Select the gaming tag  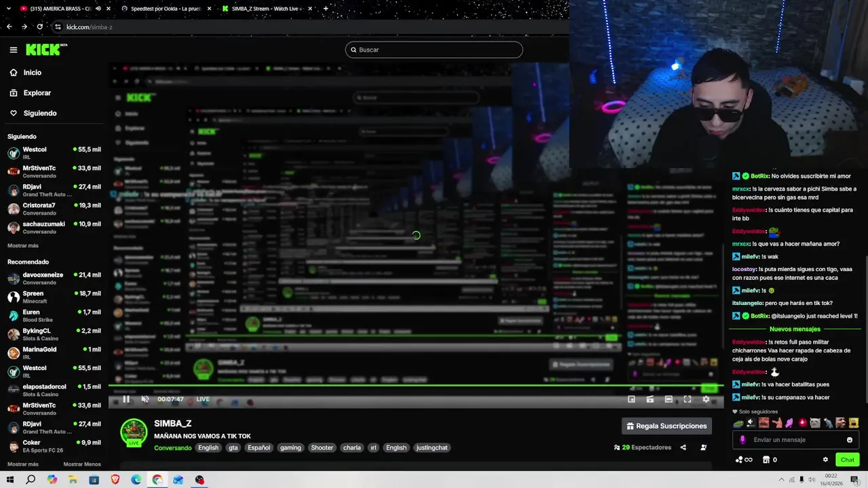point(290,447)
